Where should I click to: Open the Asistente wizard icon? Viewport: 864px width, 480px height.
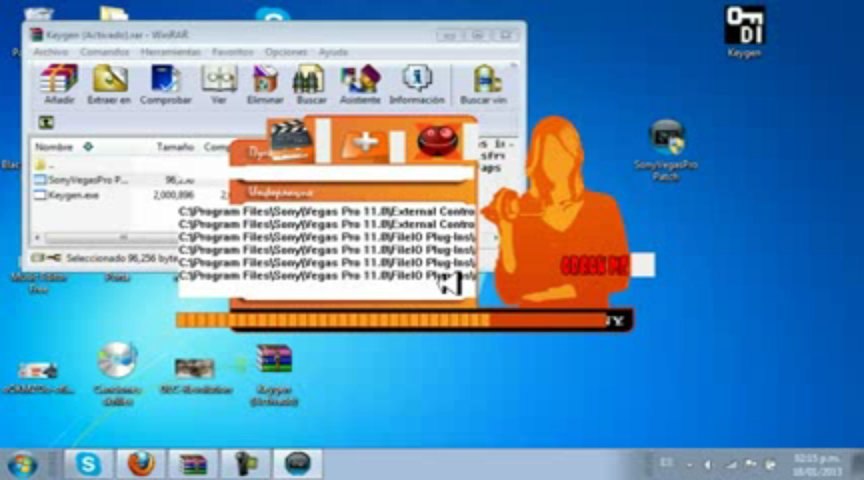coord(360,84)
